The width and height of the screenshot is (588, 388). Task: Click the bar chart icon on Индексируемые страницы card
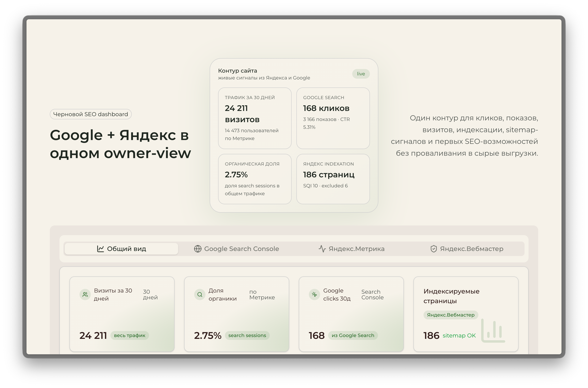click(x=493, y=331)
